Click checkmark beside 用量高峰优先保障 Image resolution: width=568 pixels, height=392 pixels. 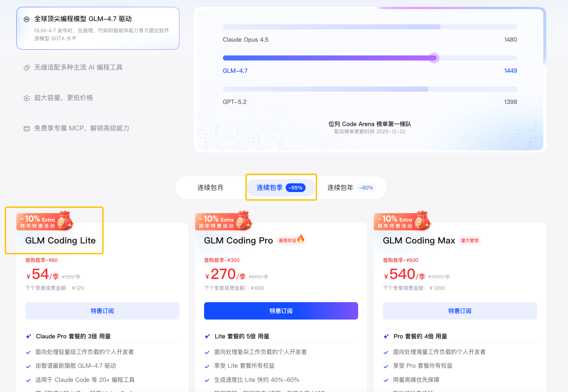point(386,380)
